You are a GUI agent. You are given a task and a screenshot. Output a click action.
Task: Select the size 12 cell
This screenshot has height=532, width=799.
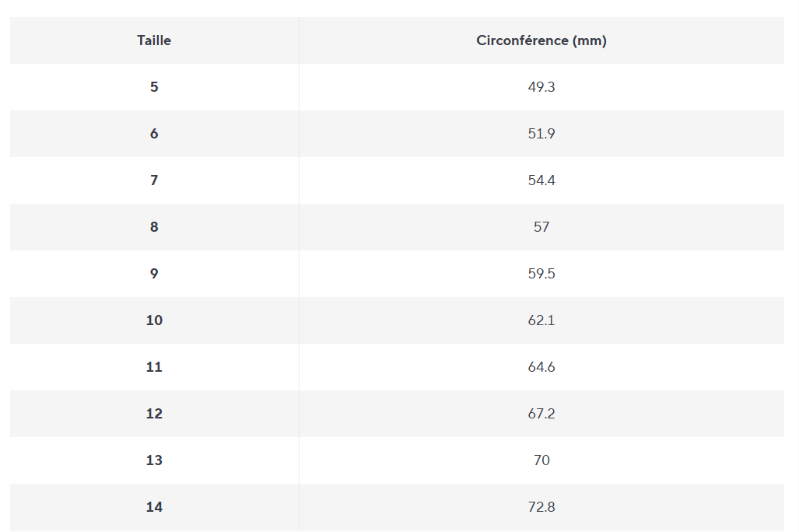tap(154, 414)
